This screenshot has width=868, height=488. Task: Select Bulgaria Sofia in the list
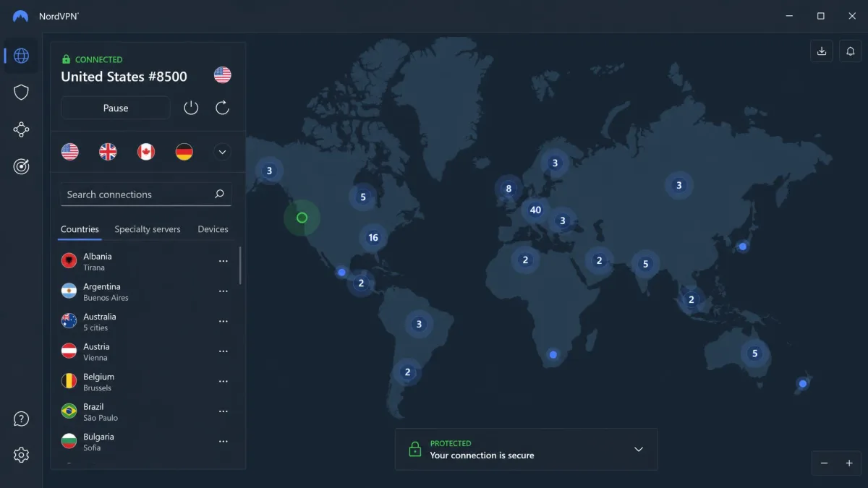point(145,442)
